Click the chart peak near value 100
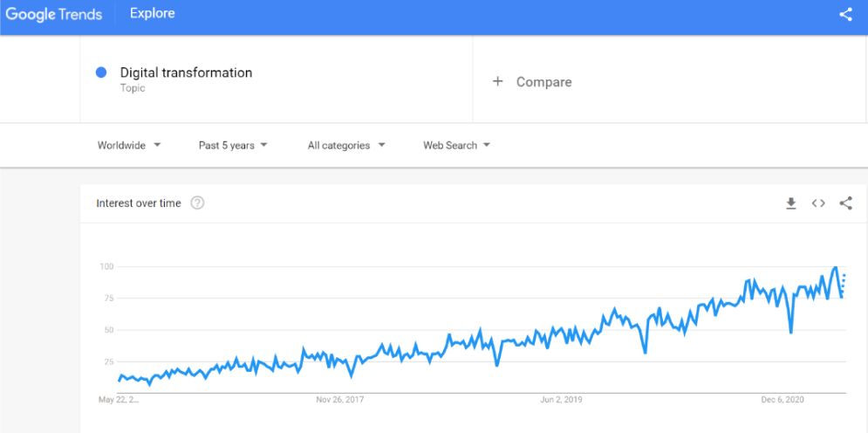This screenshot has height=433, width=868. 836,267
